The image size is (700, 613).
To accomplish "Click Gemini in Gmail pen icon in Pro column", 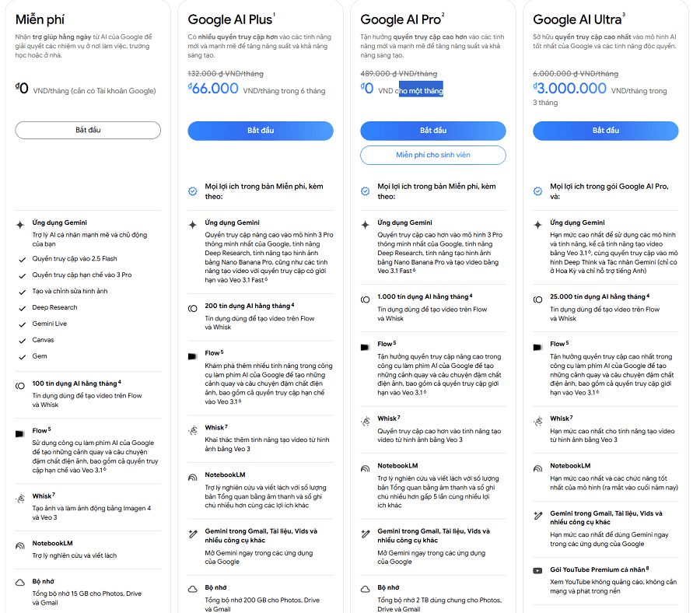I will [366, 534].
